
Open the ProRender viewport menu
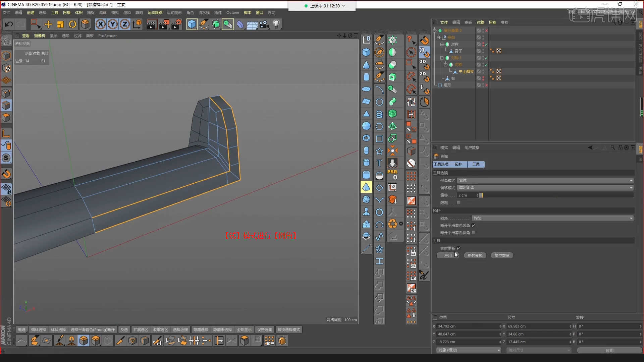tap(107, 36)
